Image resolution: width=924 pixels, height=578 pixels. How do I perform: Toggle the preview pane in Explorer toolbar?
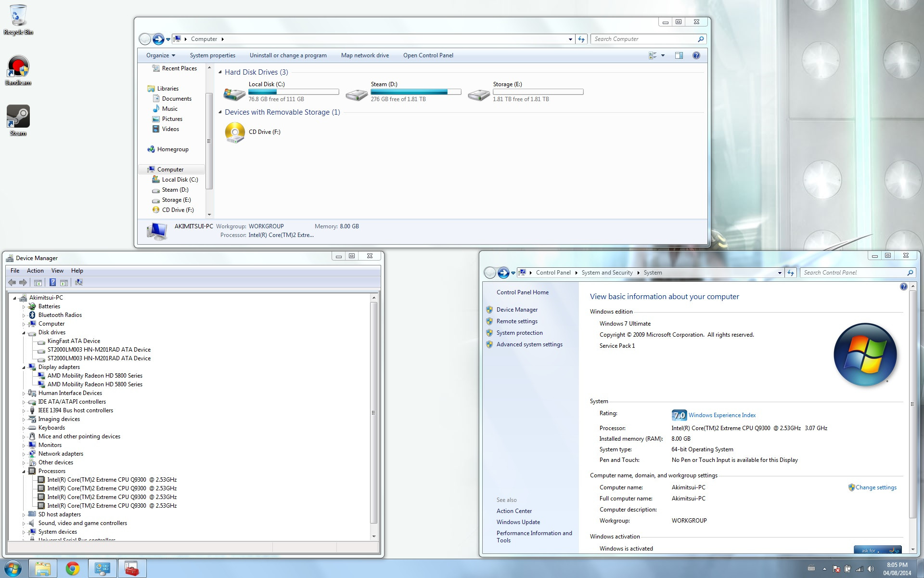click(679, 55)
